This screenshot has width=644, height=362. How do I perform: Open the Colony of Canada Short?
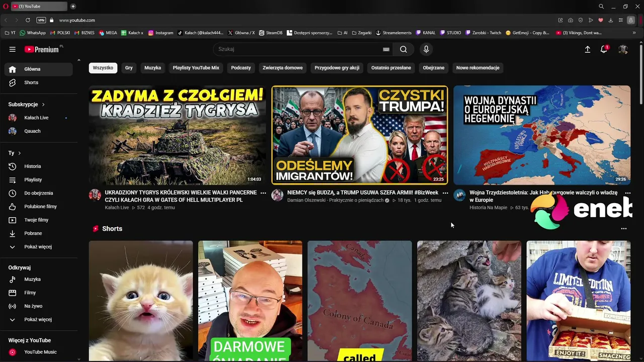coord(360,301)
